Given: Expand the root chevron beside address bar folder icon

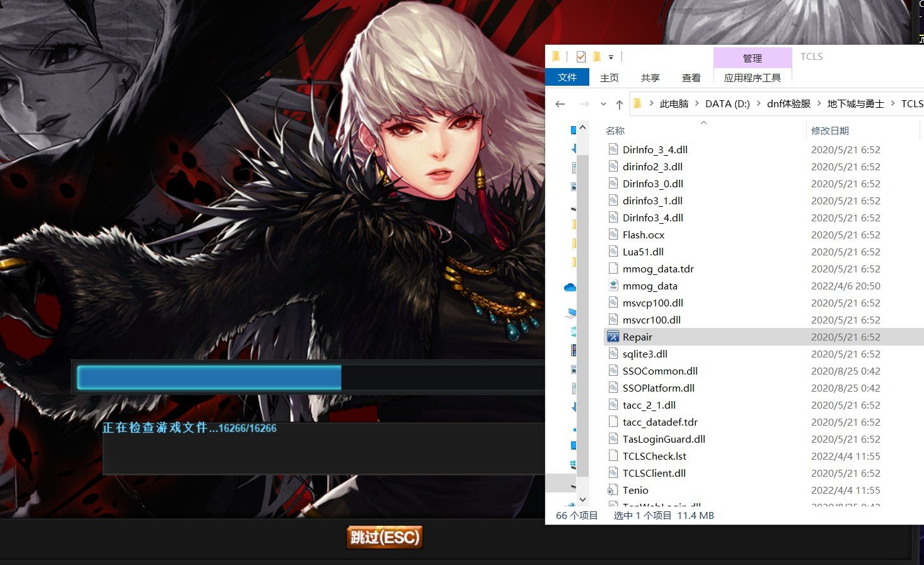Looking at the screenshot, I should click(x=651, y=103).
